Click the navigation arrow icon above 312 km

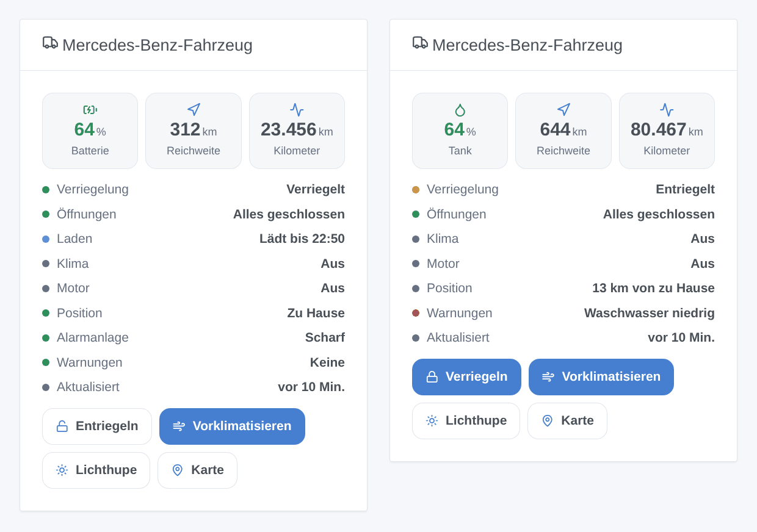pyautogui.click(x=194, y=110)
